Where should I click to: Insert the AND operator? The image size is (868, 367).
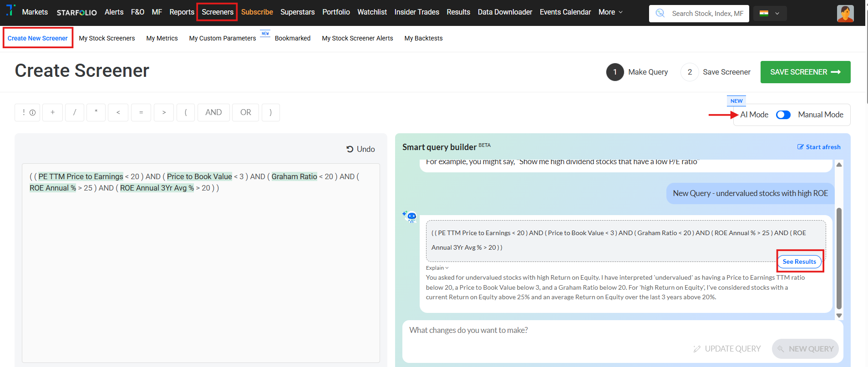pyautogui.click(x=213, y=112)
